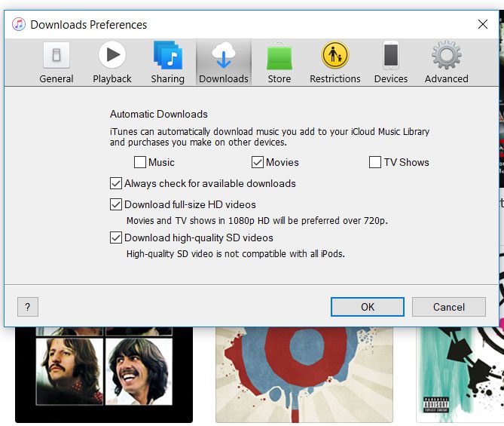Open the General preferences pane

[57, 62]
